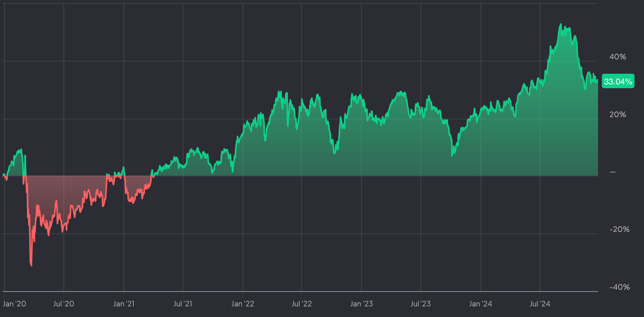This screenshot has height=317, width=644.
Task: Click the Jan '24 date label
Action: point(480,304)
